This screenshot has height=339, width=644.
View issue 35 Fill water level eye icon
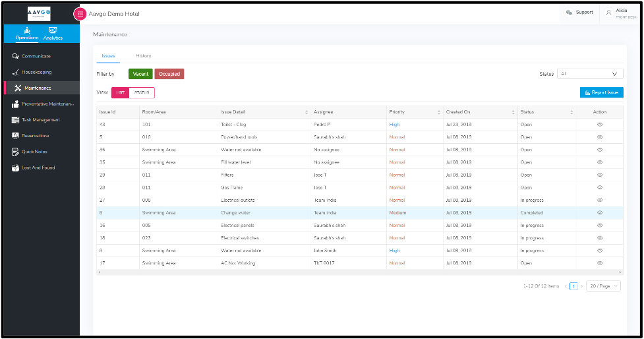click(600, 162)
